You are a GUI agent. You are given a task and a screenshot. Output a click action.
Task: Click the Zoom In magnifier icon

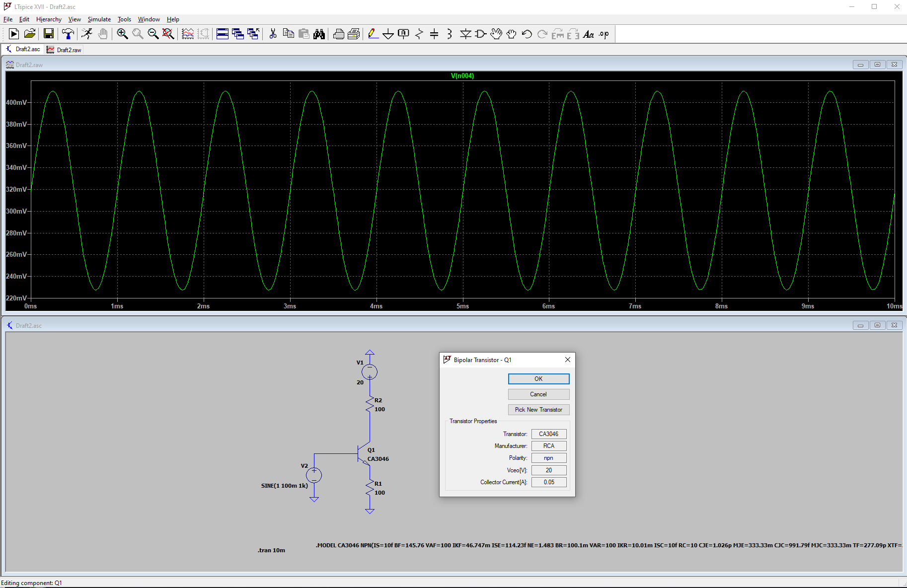[x=122, y=34]
